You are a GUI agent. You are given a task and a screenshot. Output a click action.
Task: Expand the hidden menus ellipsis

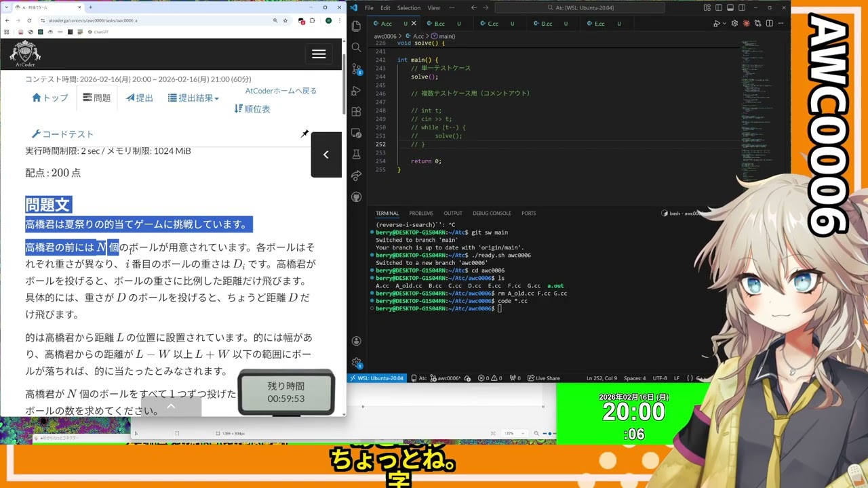(x=450, y=7)
